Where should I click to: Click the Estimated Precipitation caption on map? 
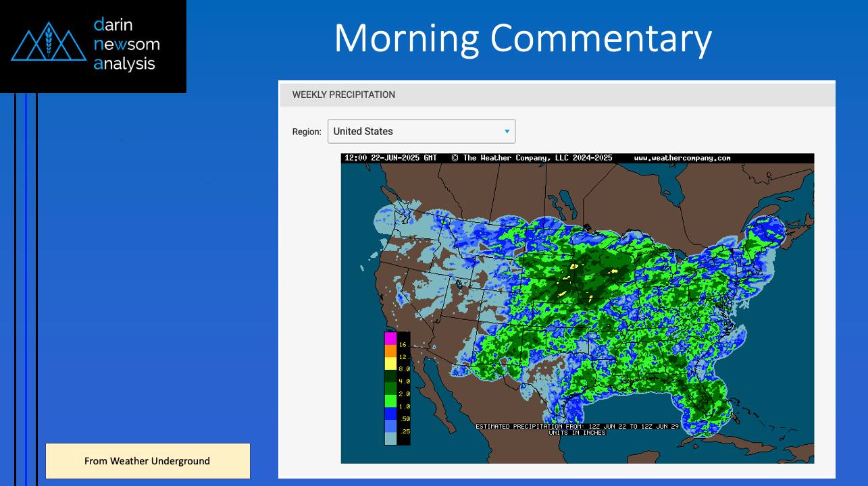(x=577, y=427)
